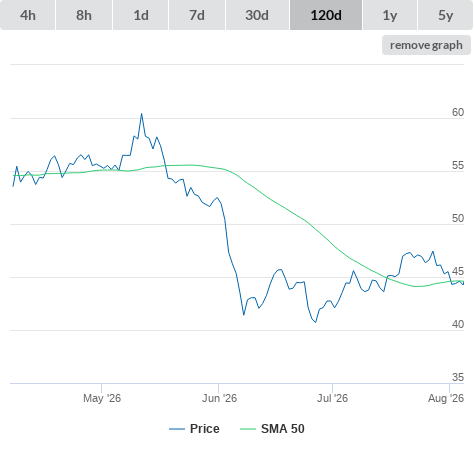Viewport: 474px width, 455px height.
Task: Click the May '26 axis label
Action: click(102, 398)
